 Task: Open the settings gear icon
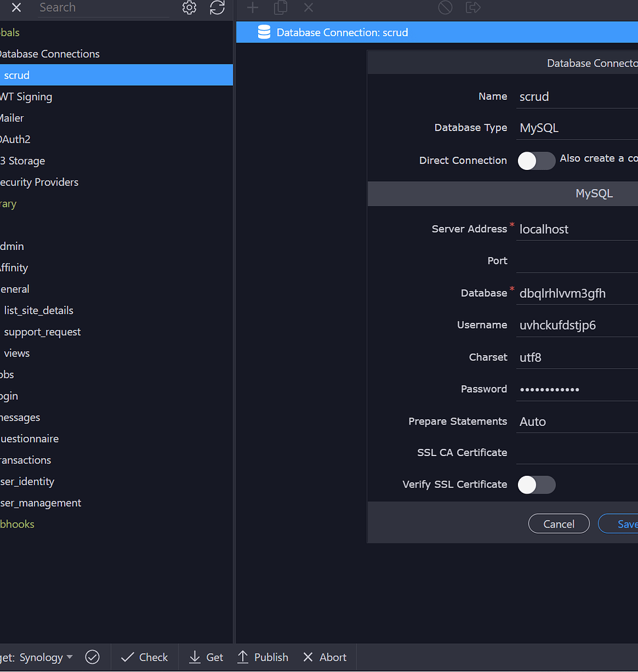pos(189,8)
